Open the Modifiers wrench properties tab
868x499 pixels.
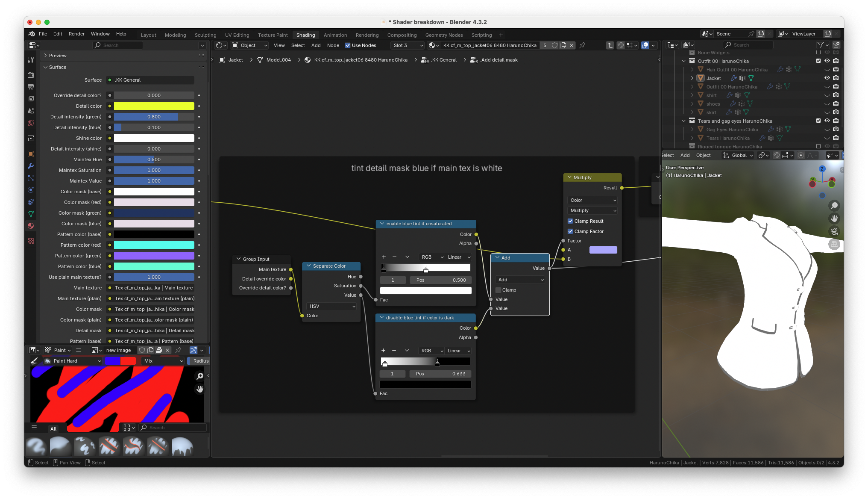pos(31,166)
